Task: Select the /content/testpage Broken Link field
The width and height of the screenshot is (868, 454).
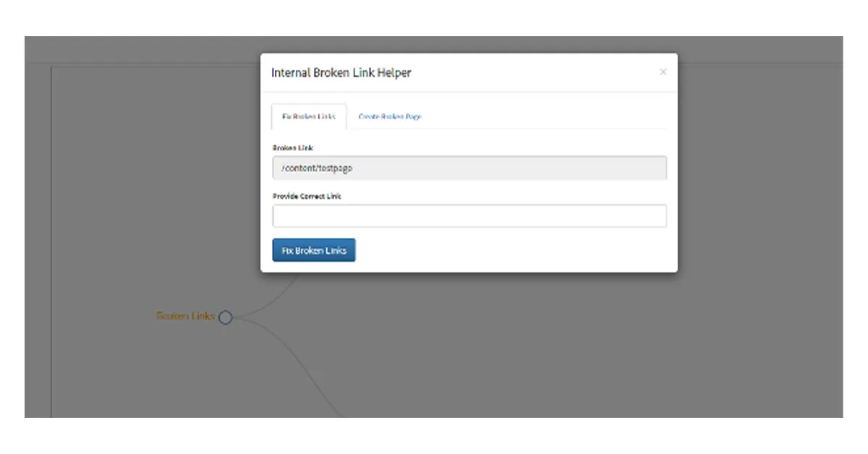Action: 469,168
